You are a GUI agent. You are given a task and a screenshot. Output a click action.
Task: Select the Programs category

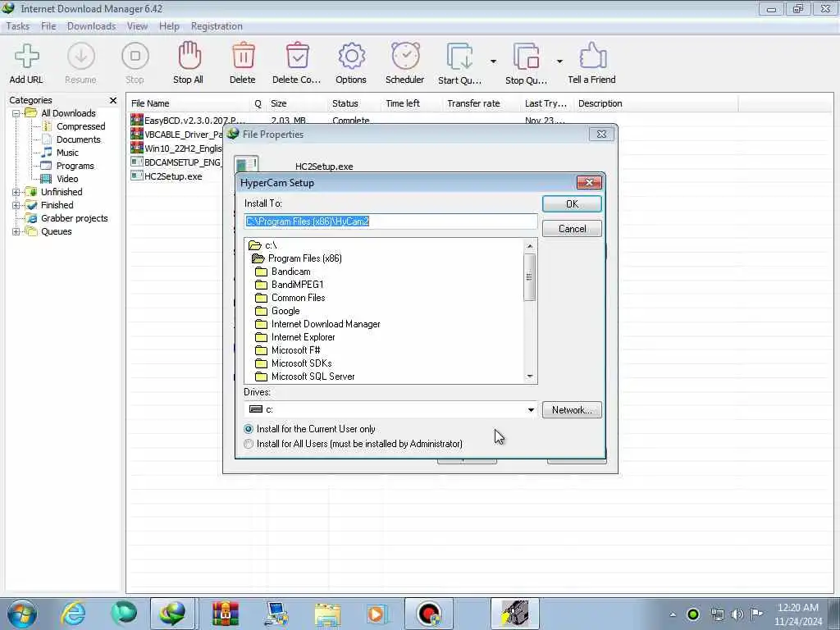[75, 166]
